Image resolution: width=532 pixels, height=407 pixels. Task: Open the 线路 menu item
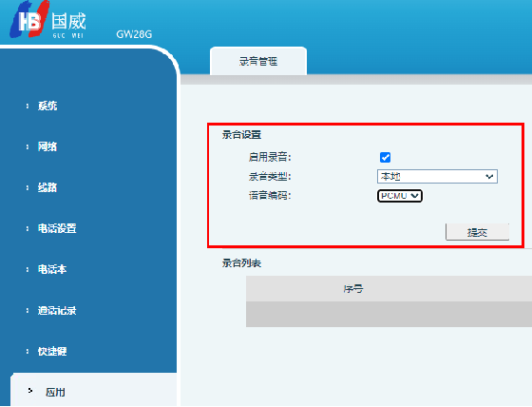(x=47, y=187)
